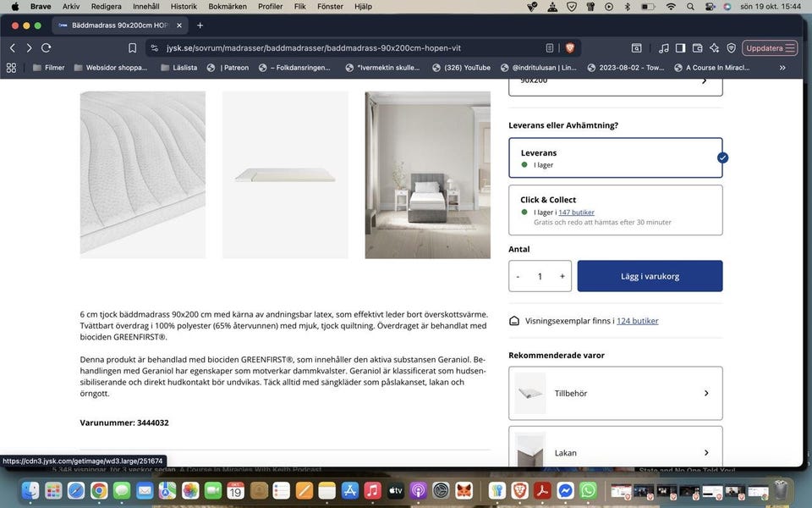Expand the Lakan recommended category
Viewport: 812px width, 508px height.
click(x=616, y=447)
